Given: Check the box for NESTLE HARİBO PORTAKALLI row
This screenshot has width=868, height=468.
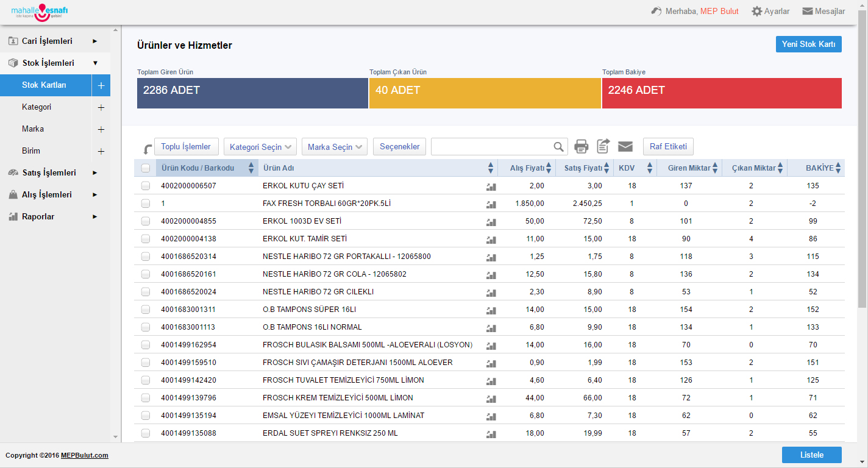Looking at the screenshot, I should coord(145,257).
